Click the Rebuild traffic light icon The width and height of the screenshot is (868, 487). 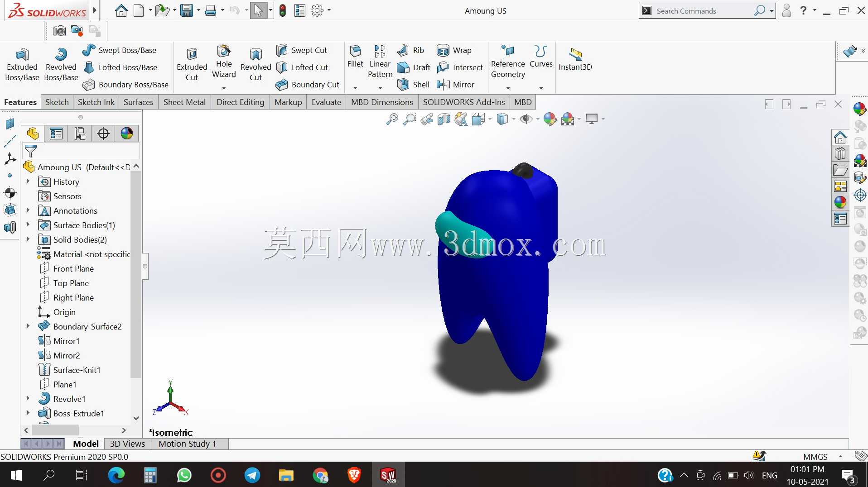click(283, 10)
